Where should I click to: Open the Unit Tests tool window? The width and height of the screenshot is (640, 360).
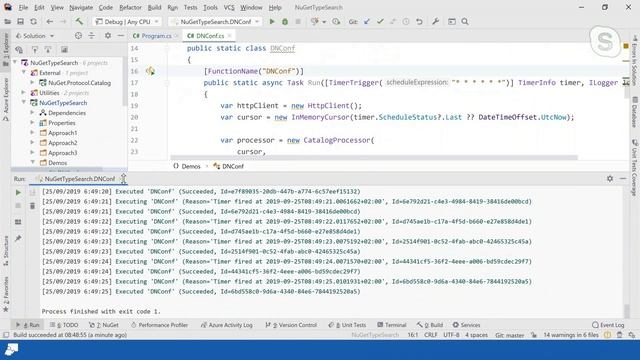(x=347, y=325)
